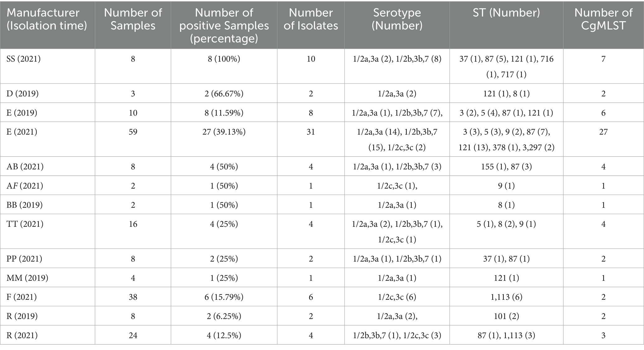Select the "5 (1), 8 (2), 9 (1)" cell
The width and height of the screenshot is (644, 350).
(506, 224)
